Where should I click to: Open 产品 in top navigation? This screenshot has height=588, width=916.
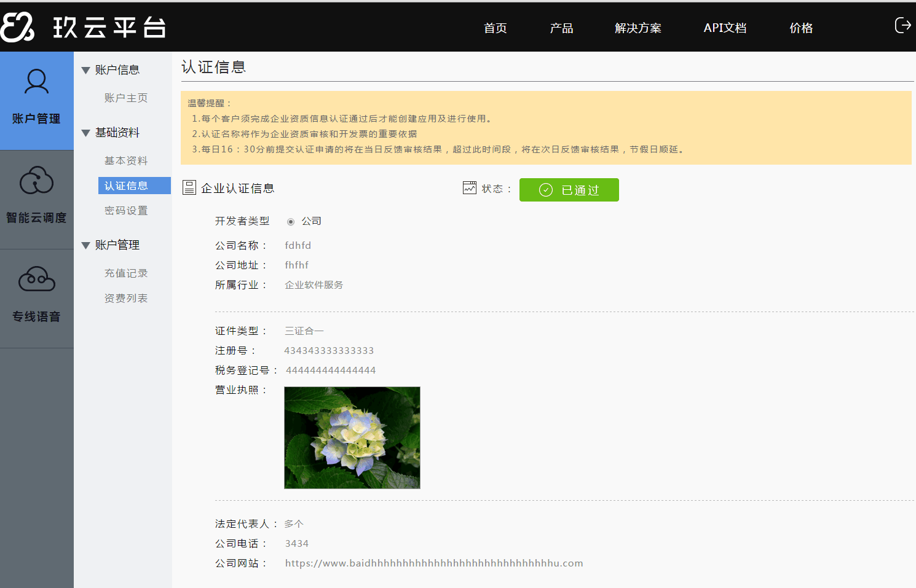click(561, 28)
